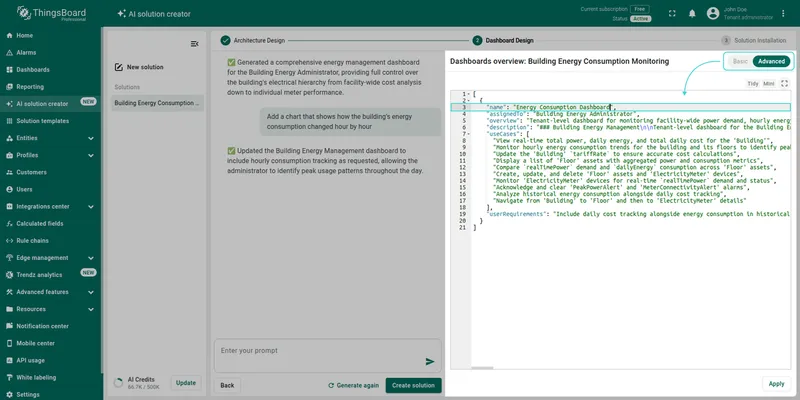
Task: Open the Solution templates icon
Action: click(9, 121)
